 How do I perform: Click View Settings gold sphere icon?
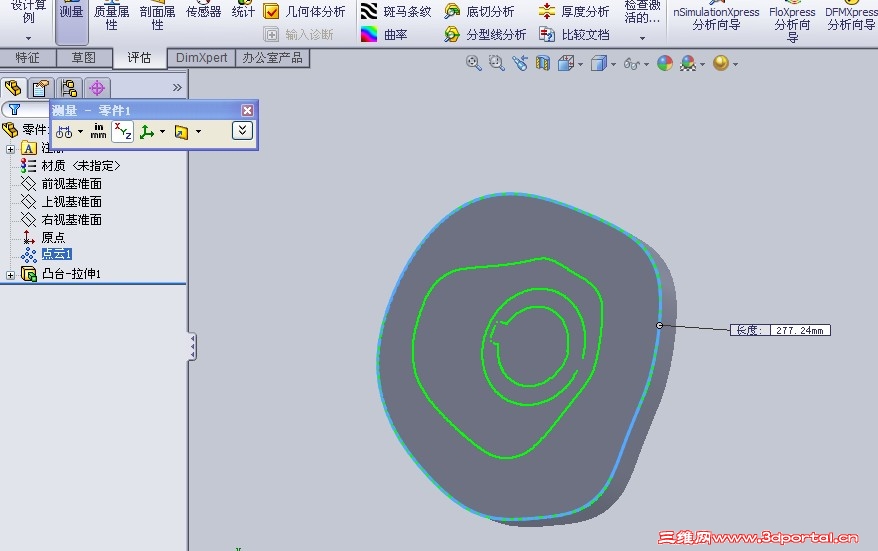pos(721,63)
